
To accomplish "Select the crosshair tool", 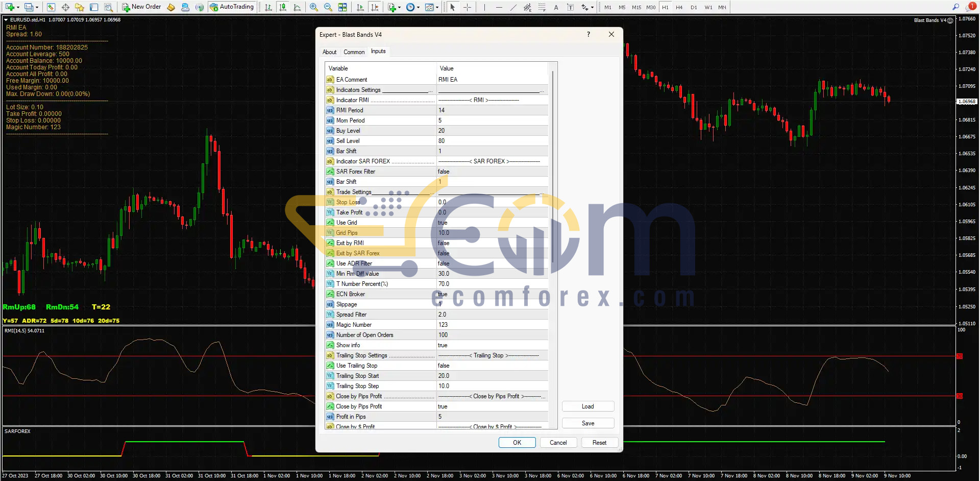I will 467,7.
